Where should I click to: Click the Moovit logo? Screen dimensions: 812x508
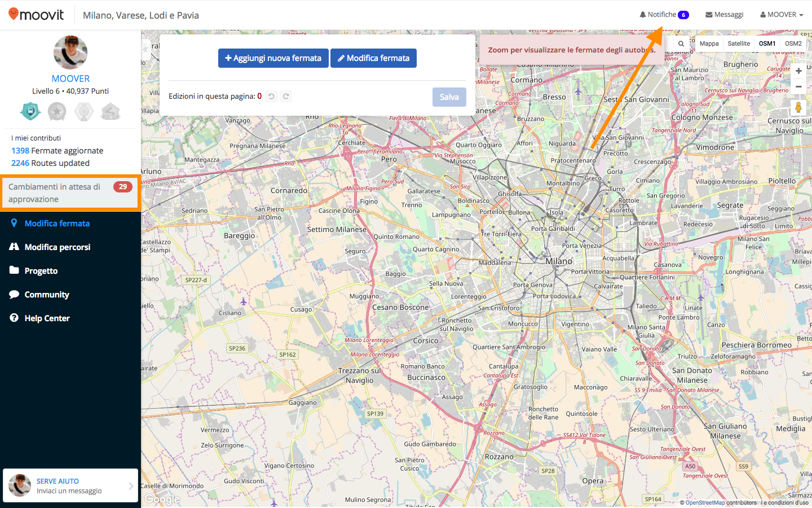[36, 15]
